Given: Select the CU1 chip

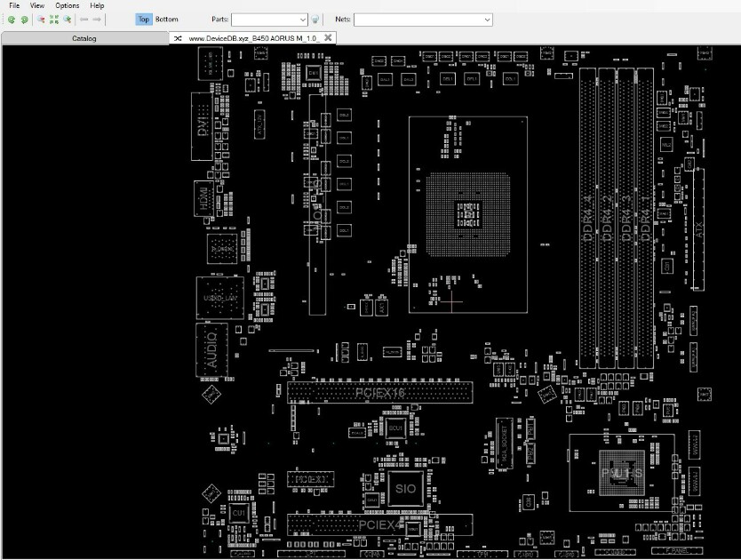Looking at the screenshot, I should click(239, 513).
